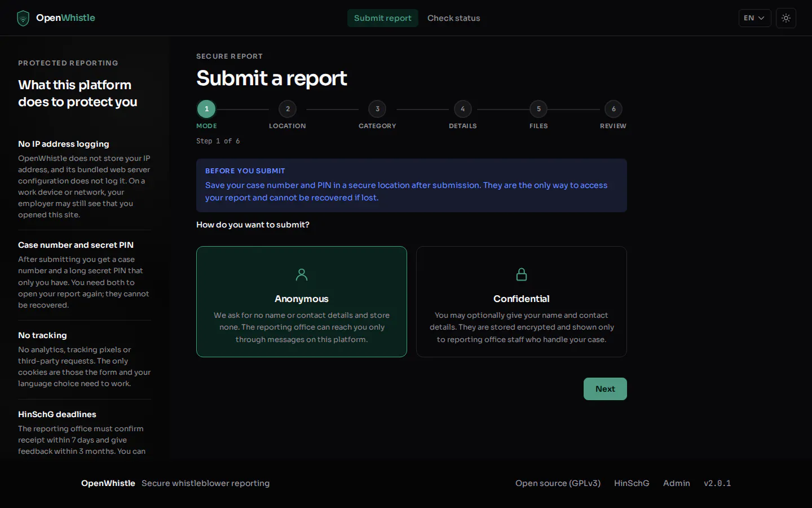The width and height of the screenshot is (812, 508).
Task: Click the "HinSchG deadlines" sidebar heading
Action: 57,414
